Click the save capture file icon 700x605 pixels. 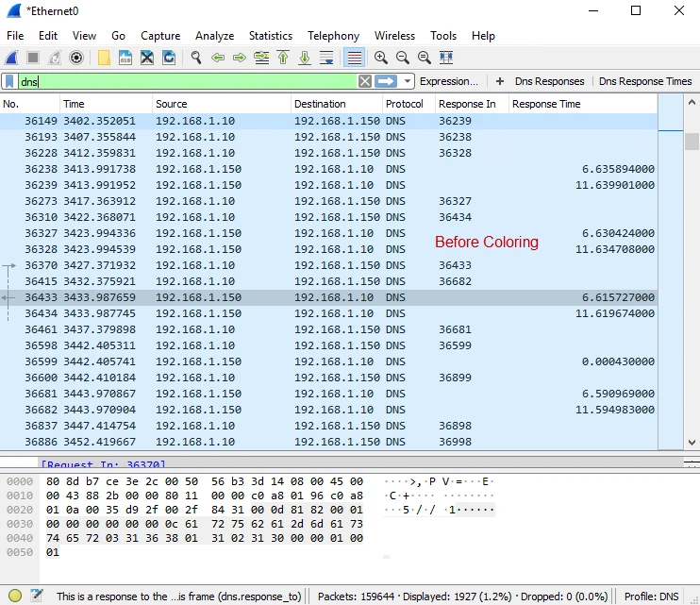(125, 58)
